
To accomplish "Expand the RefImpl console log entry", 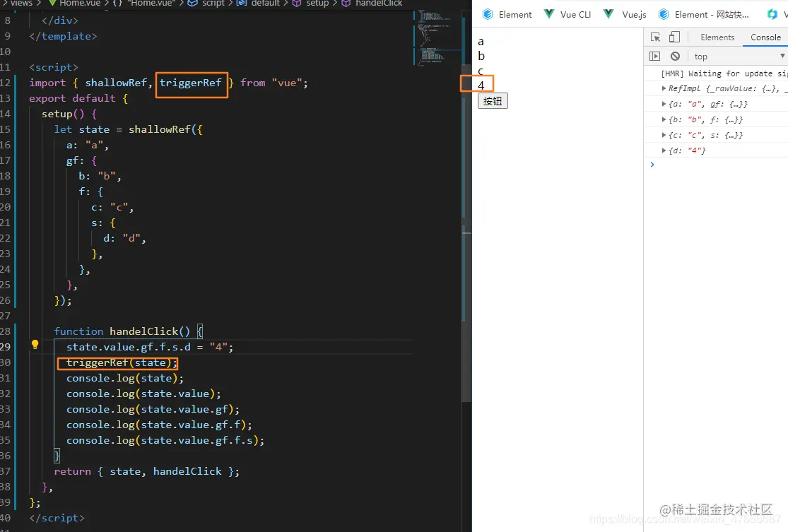I will (664, 88).
